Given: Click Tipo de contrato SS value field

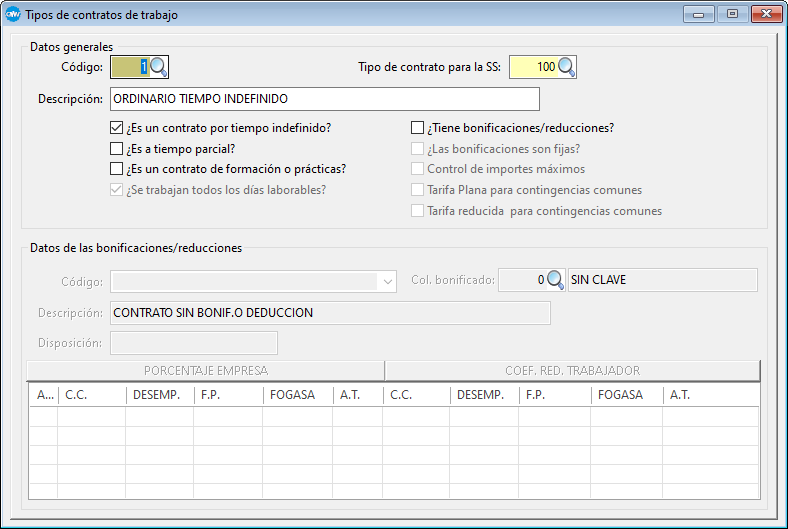Looking at the screenshot, I should [533, 67].
